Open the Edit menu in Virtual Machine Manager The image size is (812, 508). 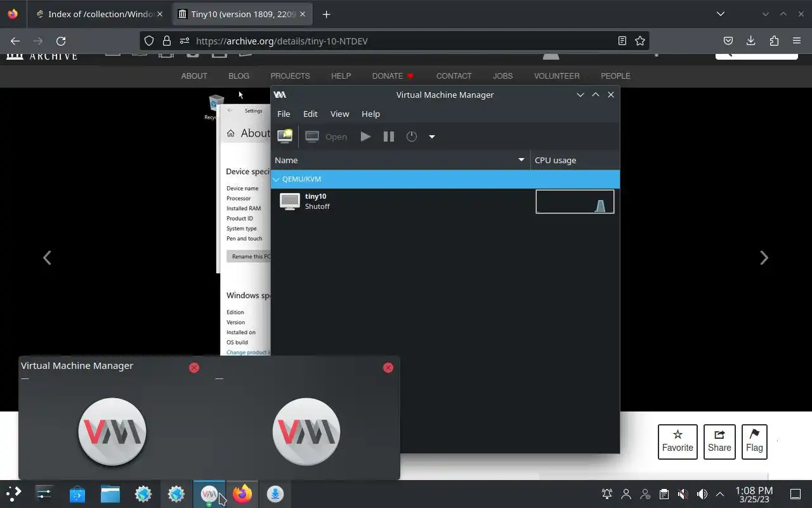[310, 114]
